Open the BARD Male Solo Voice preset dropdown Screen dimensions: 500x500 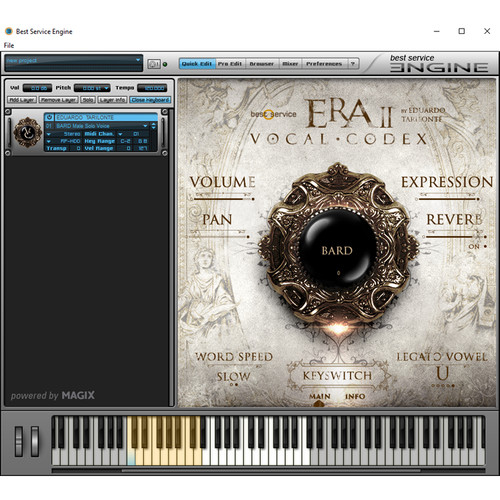coord(145,126)
